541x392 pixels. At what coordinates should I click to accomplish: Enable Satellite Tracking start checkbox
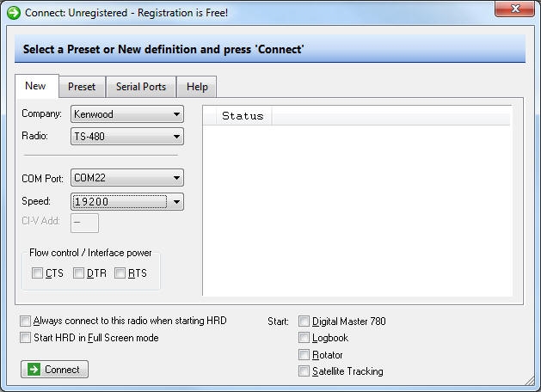tap(304, 371)
